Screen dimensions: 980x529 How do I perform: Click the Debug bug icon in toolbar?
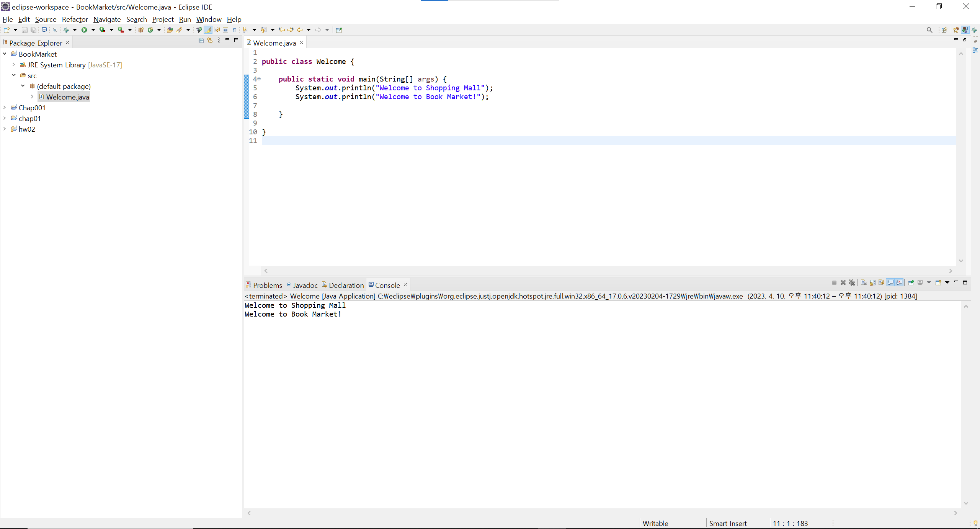click(66, 30)
